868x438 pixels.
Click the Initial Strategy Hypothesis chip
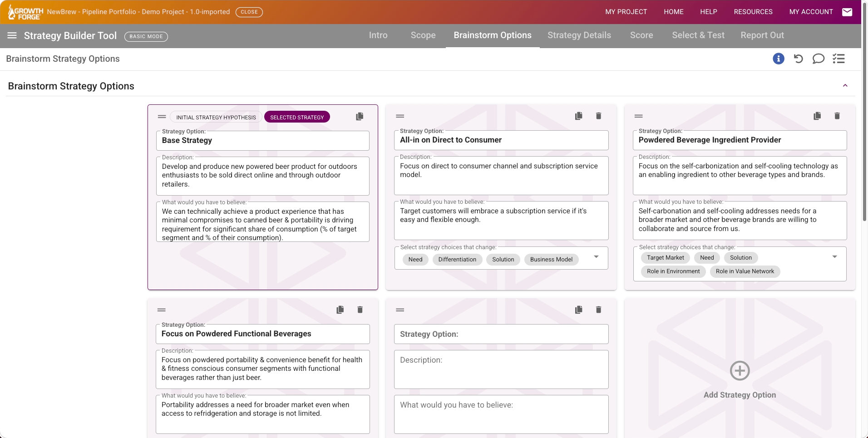216,117
